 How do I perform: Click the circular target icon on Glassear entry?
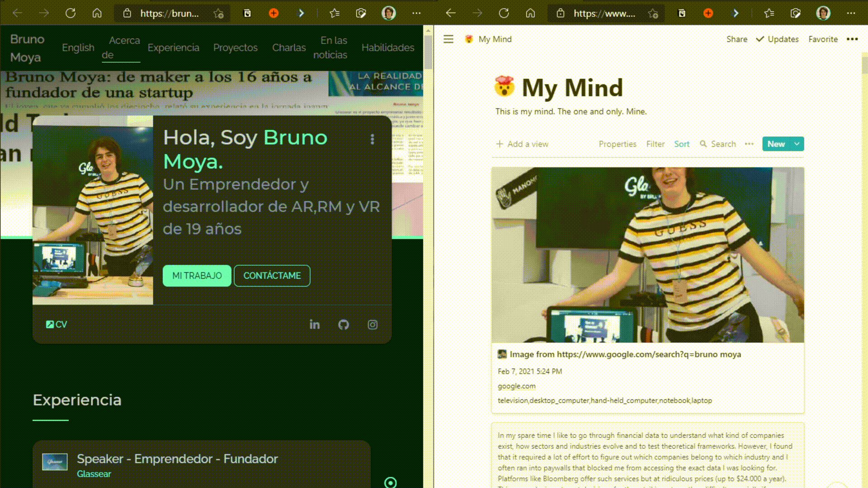[x=390, y=482]
